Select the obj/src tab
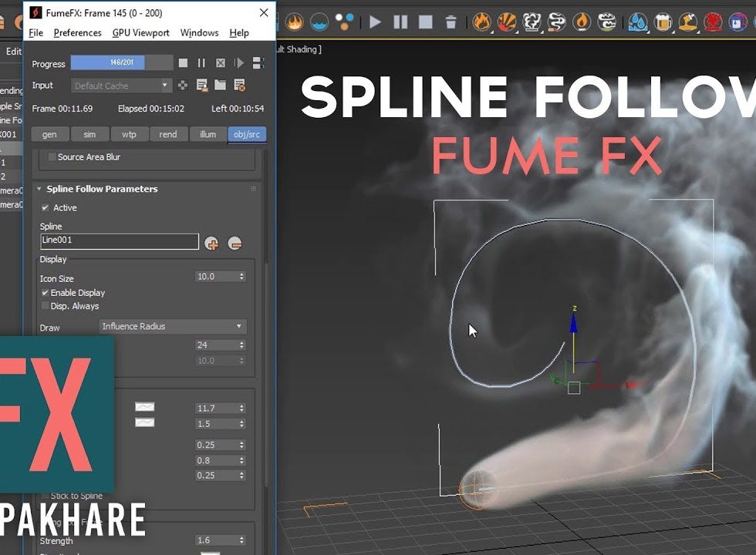This screenshot has height=555, width=756. coord(247,134)
